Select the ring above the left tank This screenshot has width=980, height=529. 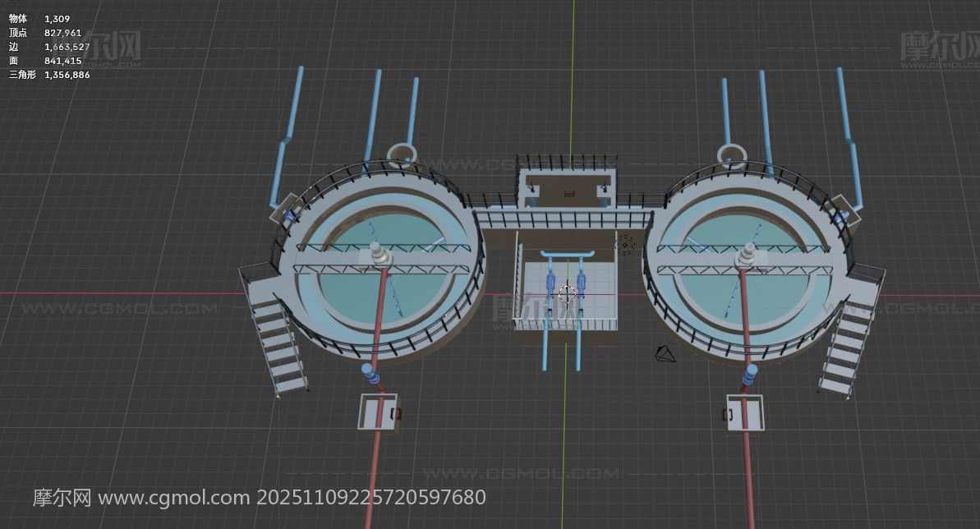[403, 154]
